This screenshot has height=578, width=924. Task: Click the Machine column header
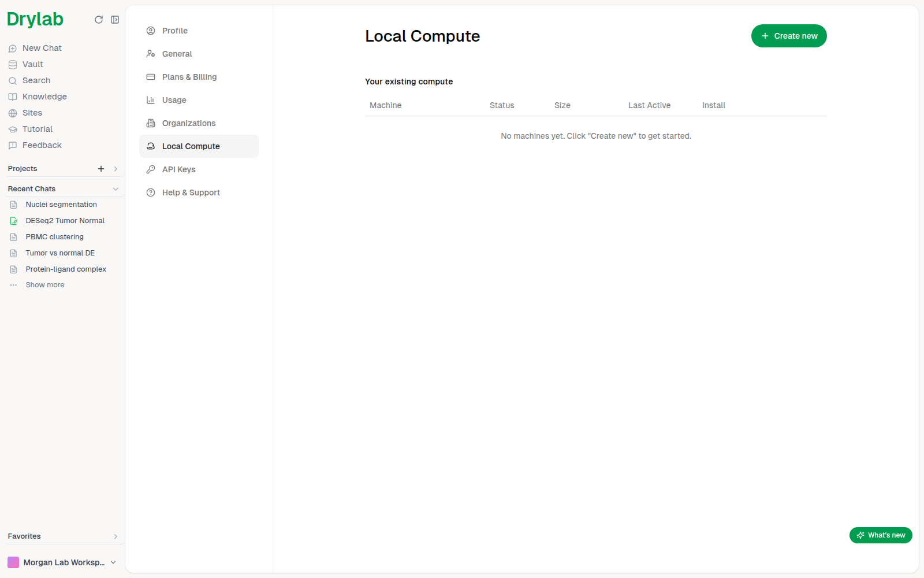(385, 105)
